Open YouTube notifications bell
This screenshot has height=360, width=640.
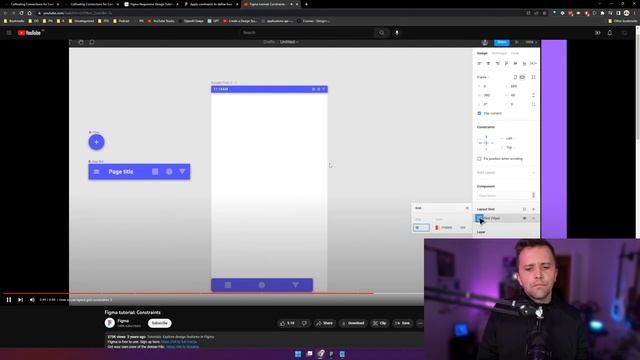click(x=610, y=33)
